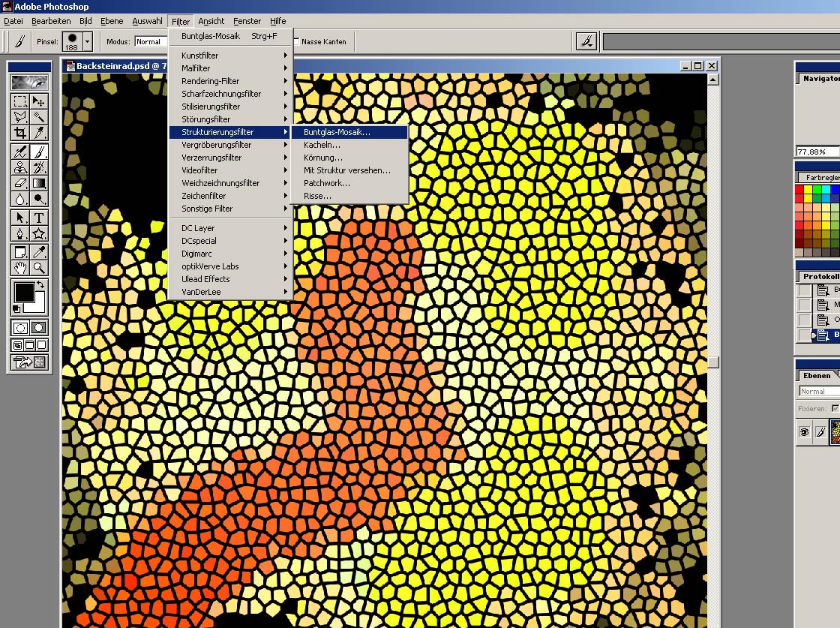Click the swap foreground/background colors arrow
The width and height of the screenshot is (840, 628).
pos(40,285)
